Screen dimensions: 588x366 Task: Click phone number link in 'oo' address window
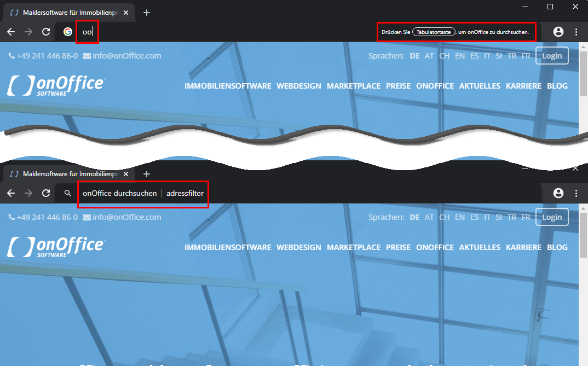click(x=43, y=56)
